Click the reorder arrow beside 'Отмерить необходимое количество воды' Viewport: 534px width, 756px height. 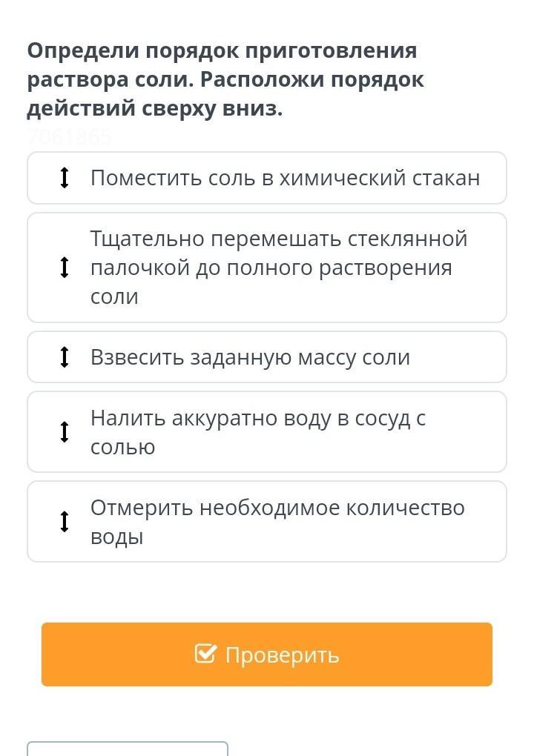point(65,522)
